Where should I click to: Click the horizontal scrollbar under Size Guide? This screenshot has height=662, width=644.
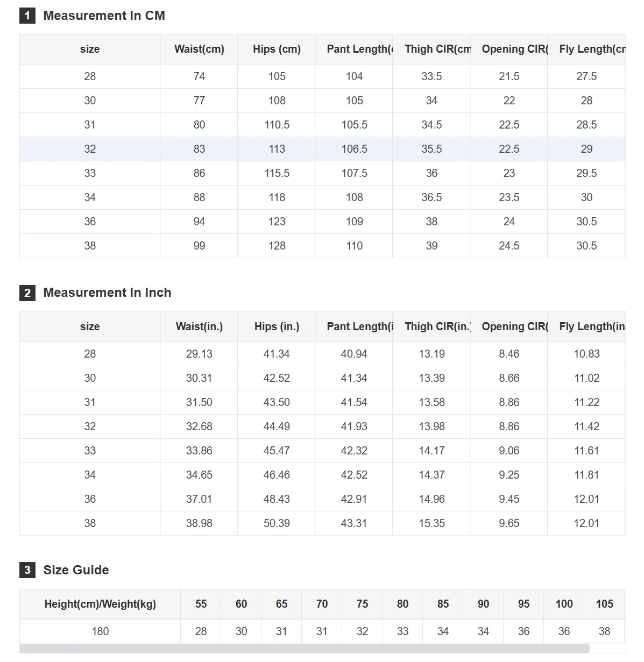(305, 649)
